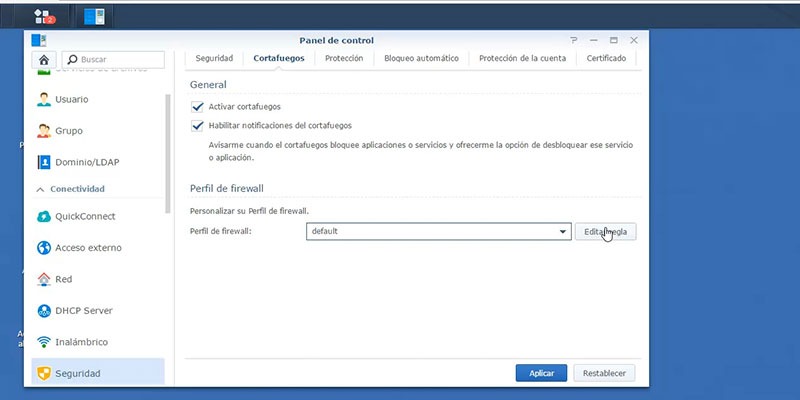The height and width of the screenshot is (400, 800).
Task: Click the sidebar vertical scrollbar
Action: [168, 154]
